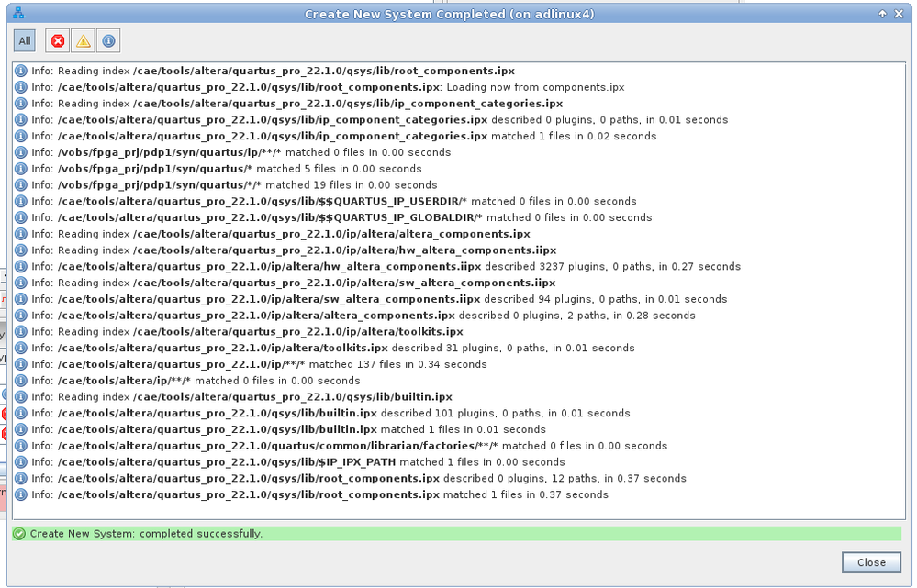
Task: Click info icon for 'described 94 plugins' row
Action: (21, 299)
